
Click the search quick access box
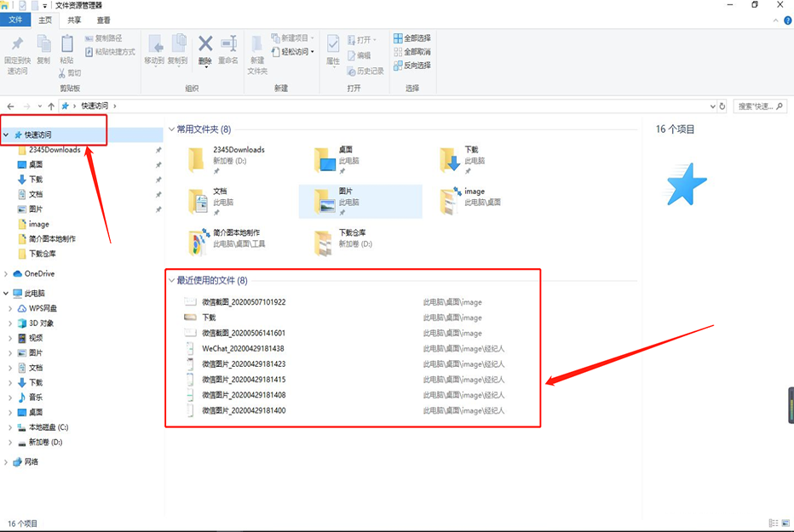(760, 106)
